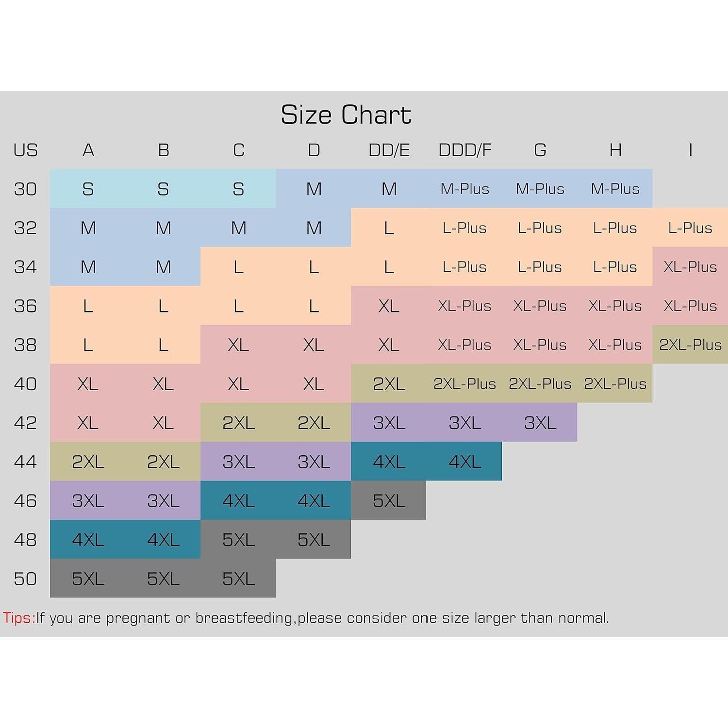This screenshot has height=728, width=728.
Task: Click the H cup column header
Action: coord(615,150)
